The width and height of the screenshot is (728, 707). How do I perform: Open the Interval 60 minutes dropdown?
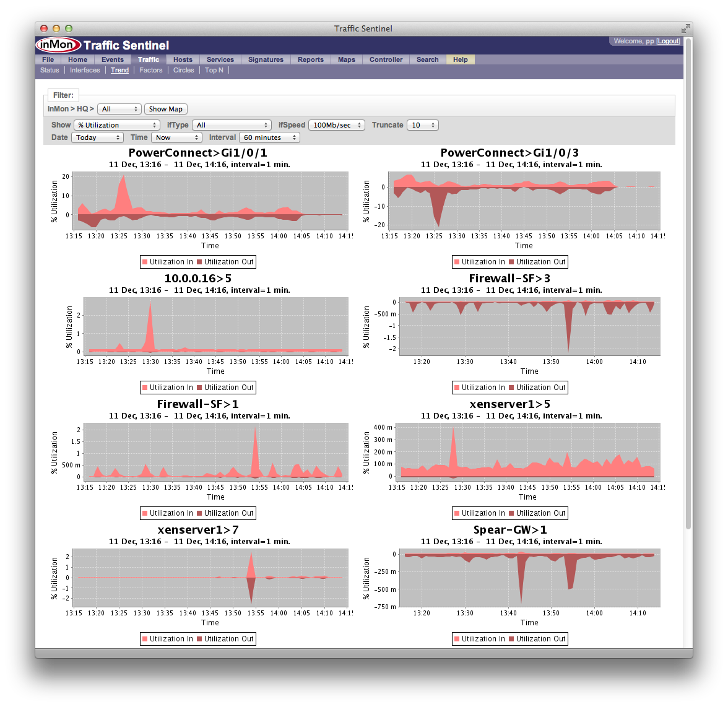(269, 138)
